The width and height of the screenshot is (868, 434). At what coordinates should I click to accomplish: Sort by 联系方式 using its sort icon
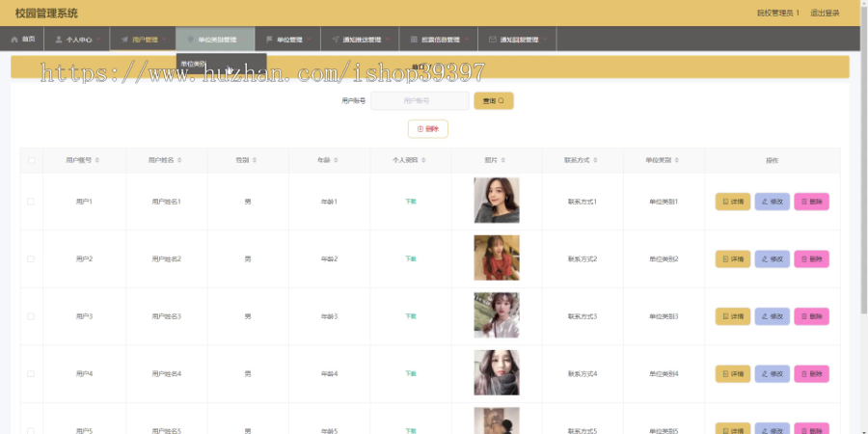tap(594, 160)
